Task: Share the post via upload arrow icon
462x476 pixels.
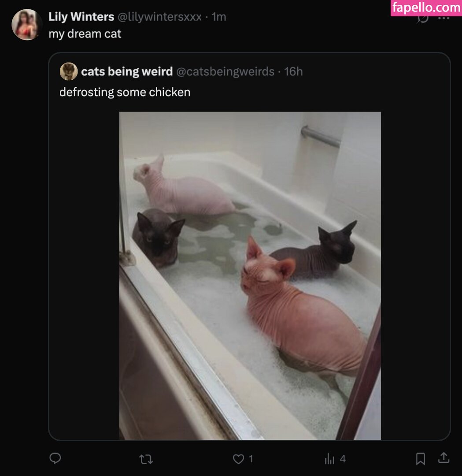Action: tap(444, 458)
